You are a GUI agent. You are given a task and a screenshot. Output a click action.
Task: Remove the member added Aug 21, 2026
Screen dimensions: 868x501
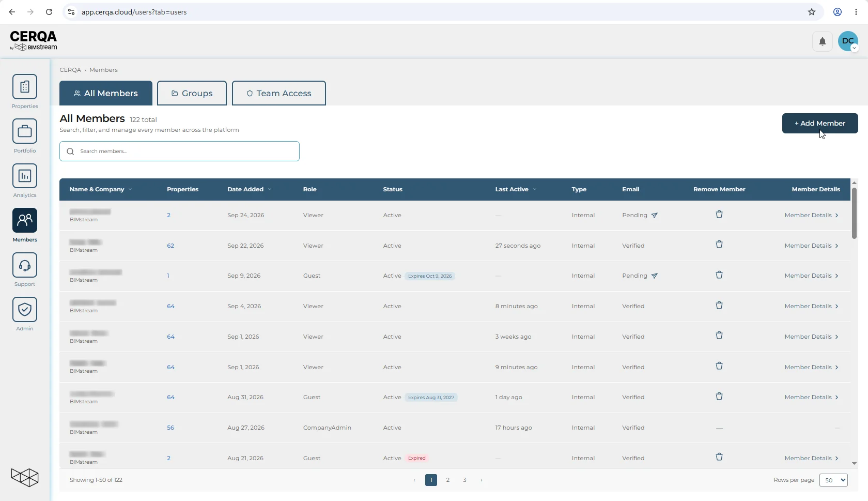tap(719, 457)
